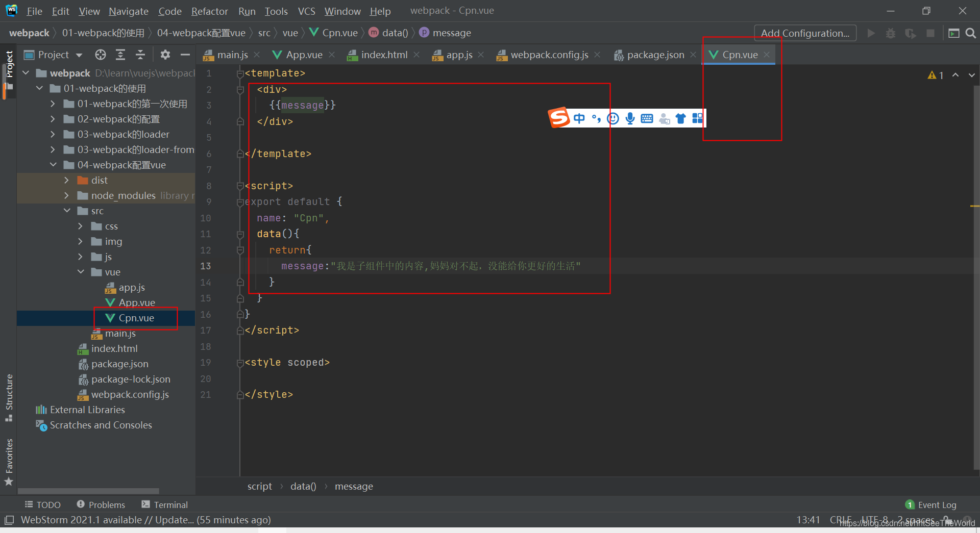The image size is (980, 533).
Task: Open the Refactor menu
Action: pos(209,11)
